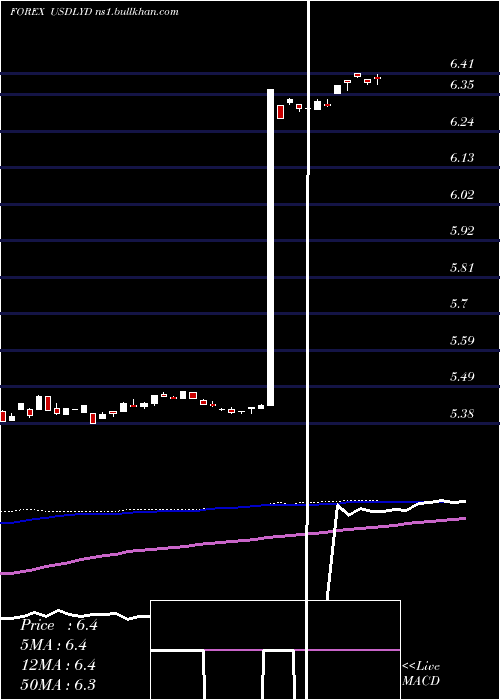Click the 6.24 price axis label
The width and height of the screenshot is (500, 700).
pyautogui.click(x=462, y=122)
